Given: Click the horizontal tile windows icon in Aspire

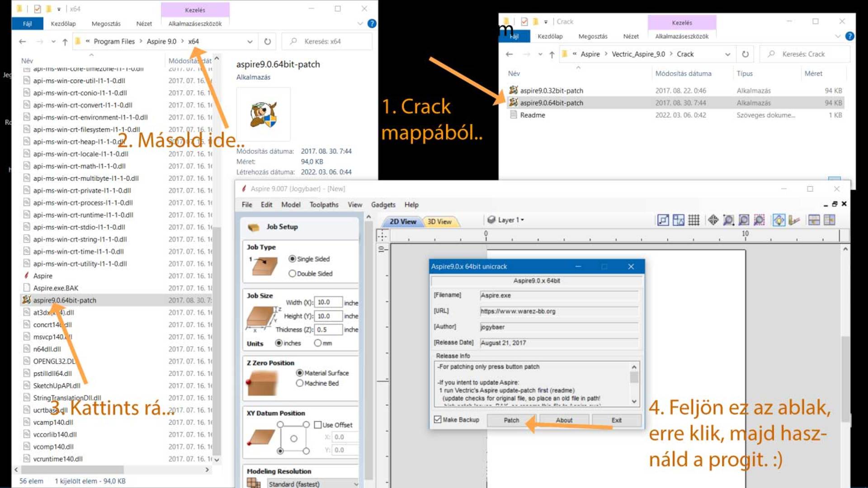Looking at the screenshot, I should pos(814,220).
